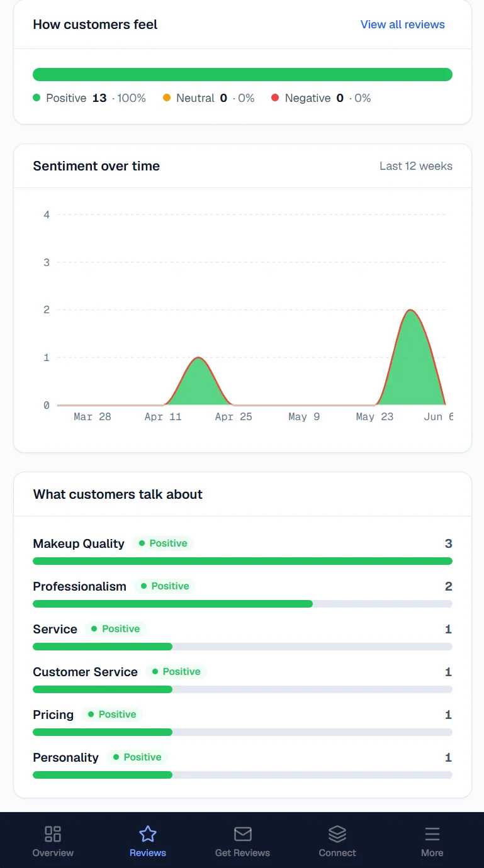
Task: Go to the Overview tab label
Action: click(x=53, y=853)
